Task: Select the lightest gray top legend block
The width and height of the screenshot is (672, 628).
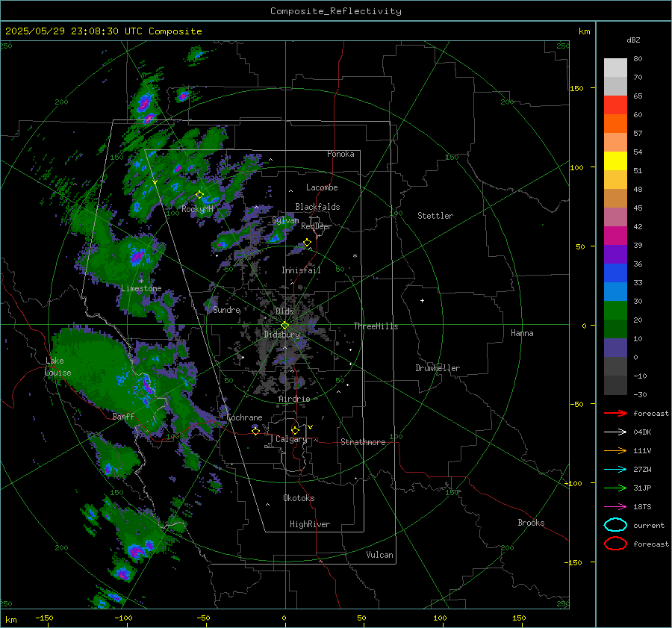Action: [615, 68]
